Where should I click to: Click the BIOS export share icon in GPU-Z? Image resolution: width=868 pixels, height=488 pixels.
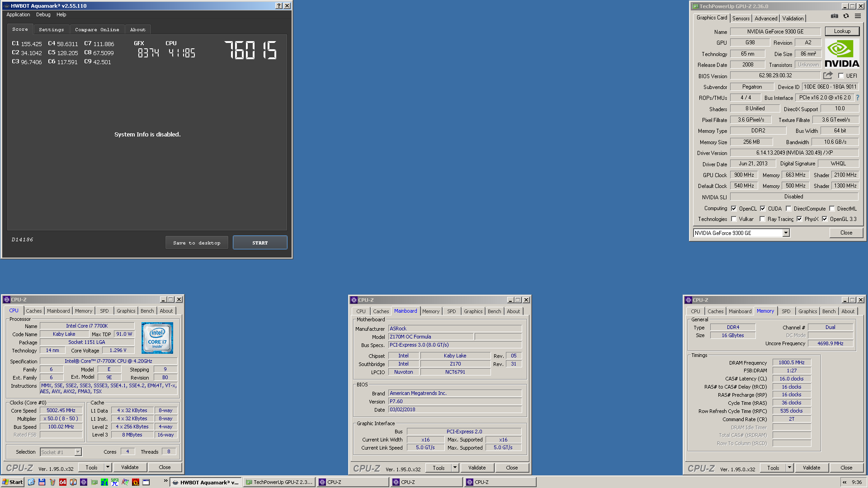point(828,75)
